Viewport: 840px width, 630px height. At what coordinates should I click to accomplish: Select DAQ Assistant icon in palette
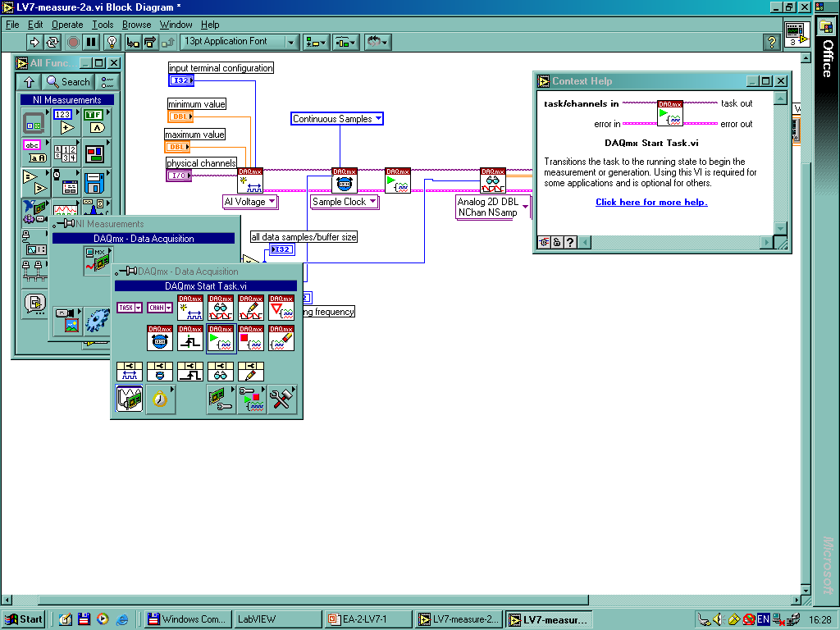point(130,399)
